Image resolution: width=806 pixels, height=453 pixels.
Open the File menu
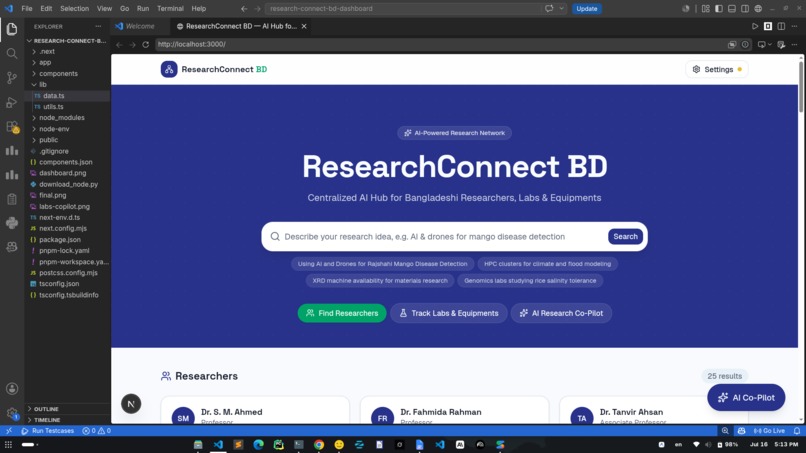(27, 9)
